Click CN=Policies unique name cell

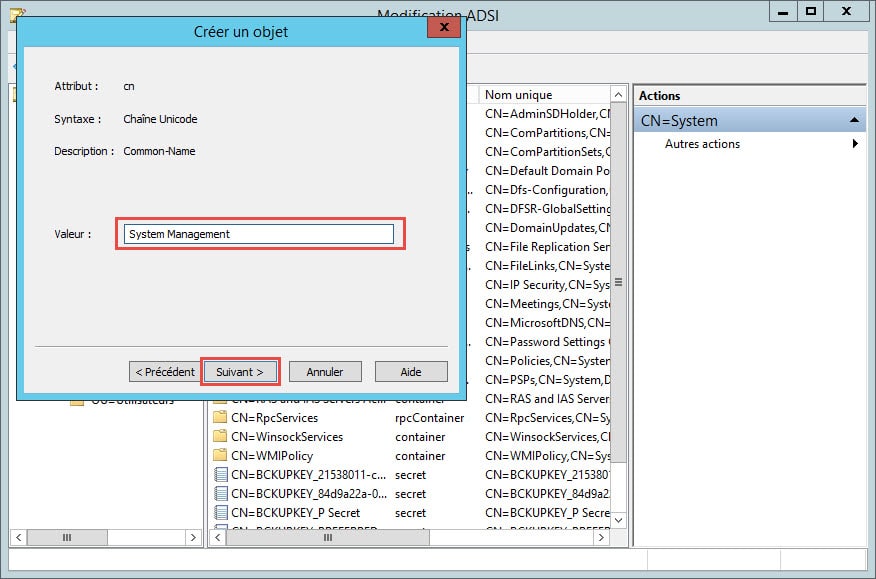(548, 360)
